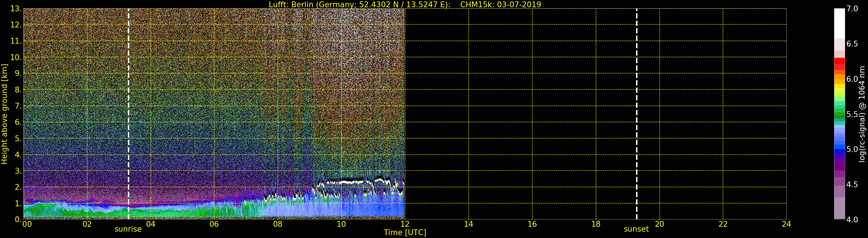The width and height of the screenshot is (868, 238).
Task: Click the height axis tick label '9.'
Action: pos(18,73)
